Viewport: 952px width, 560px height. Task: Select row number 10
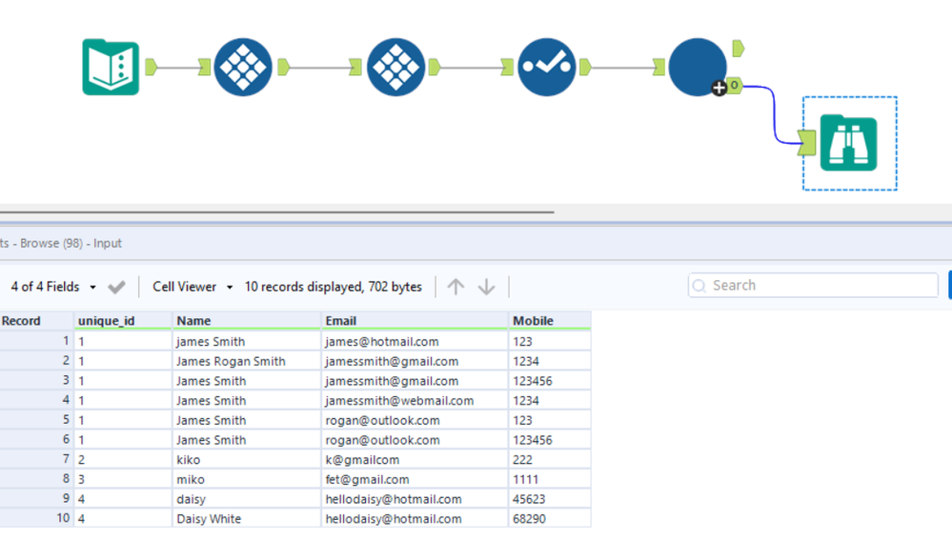coord(36,518)
